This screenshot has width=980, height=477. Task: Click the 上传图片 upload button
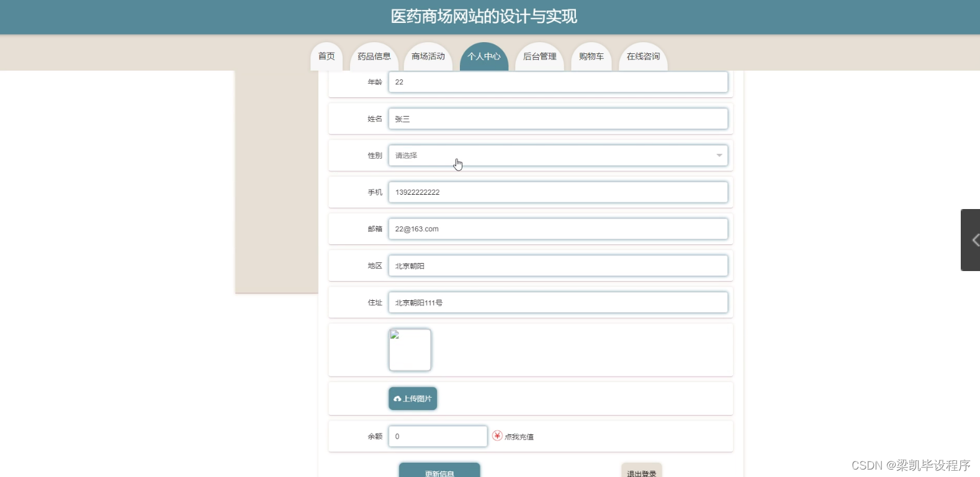(x=413, y=399)
